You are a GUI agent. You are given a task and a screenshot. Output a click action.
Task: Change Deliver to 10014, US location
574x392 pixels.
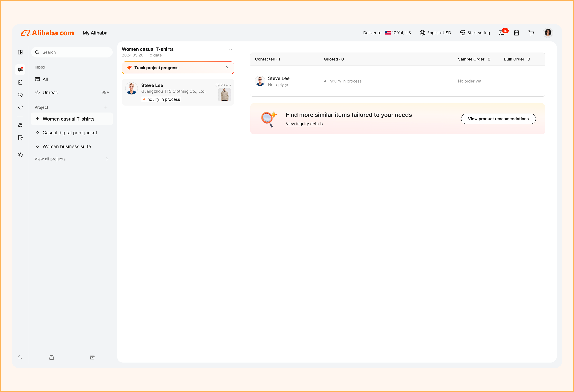[x=387, y=33]
